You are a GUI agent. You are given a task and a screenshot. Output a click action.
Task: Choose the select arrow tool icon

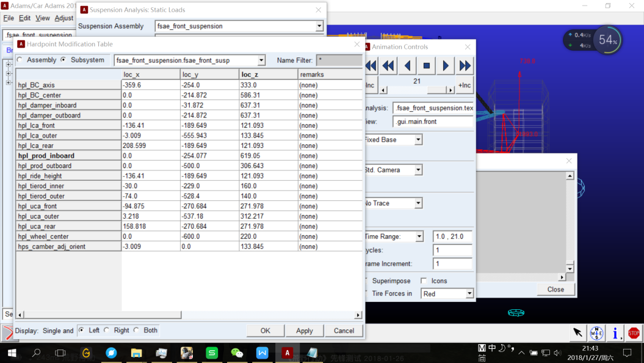point(578,332)
